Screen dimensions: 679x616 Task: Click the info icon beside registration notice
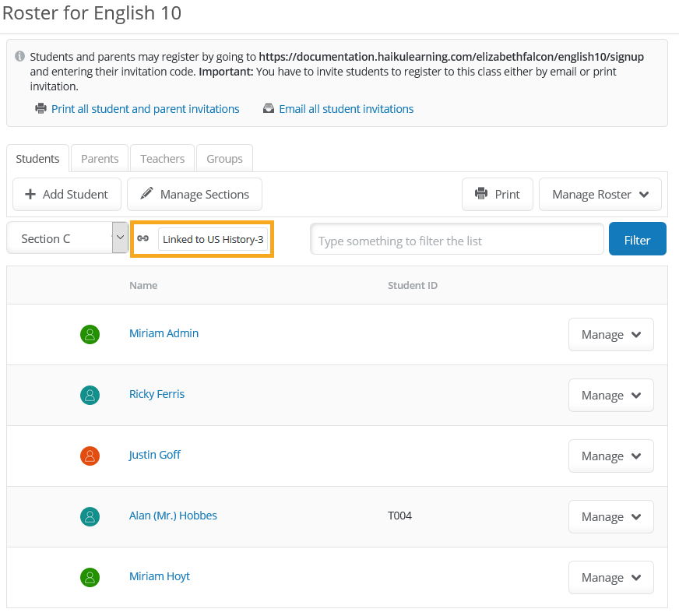(x=19, y=56)
